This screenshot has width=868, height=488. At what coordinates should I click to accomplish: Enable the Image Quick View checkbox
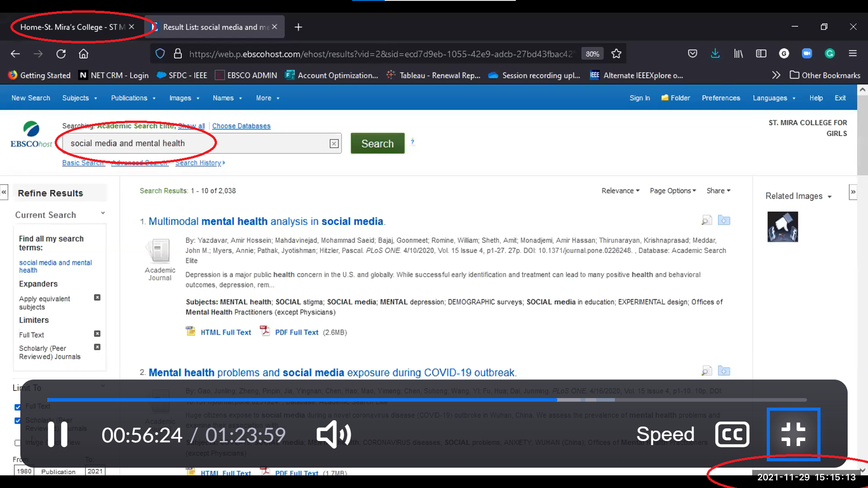click(x=18, y=443)
